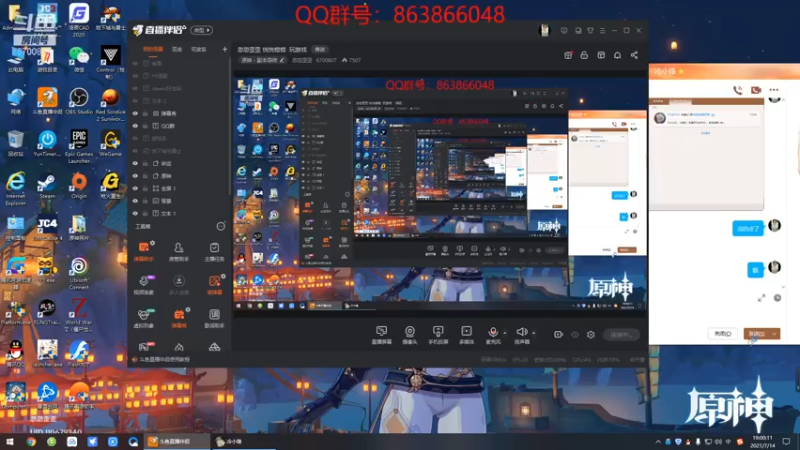Open the OBS Studio desktop shortcut
800x450 pixels.
point(79,101)
